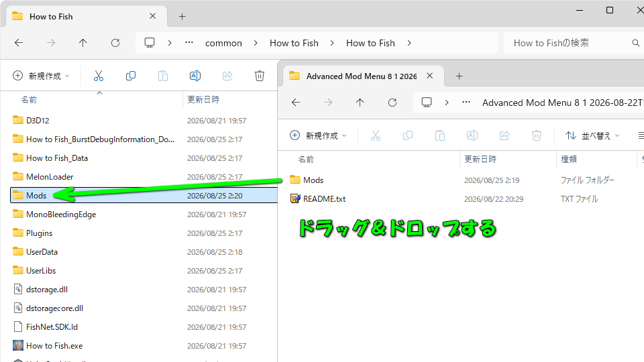The height and width of the screenshot is (362, 644).
Task: Add new tab in How to Fish window
Action: (182, 16)
